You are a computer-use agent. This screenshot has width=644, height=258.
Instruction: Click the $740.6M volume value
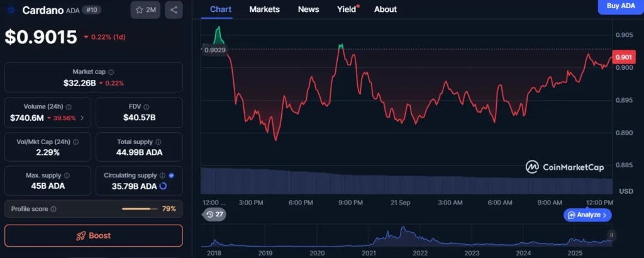(26, 118)
